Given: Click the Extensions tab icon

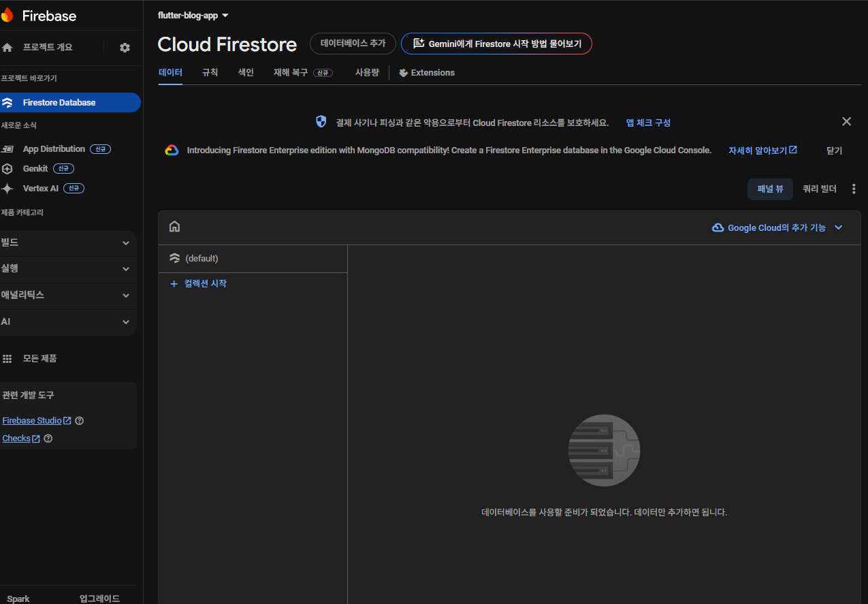Looking at the screenshot, I should 403,73.
